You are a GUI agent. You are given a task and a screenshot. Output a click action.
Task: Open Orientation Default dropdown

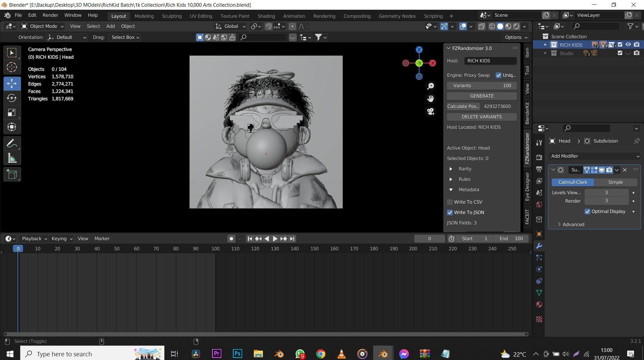point(67,37)
